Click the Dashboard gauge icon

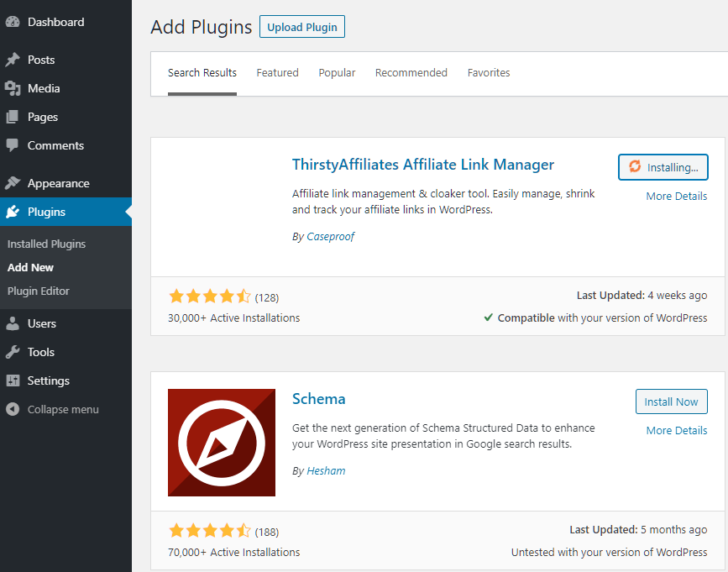click(13, 22)
